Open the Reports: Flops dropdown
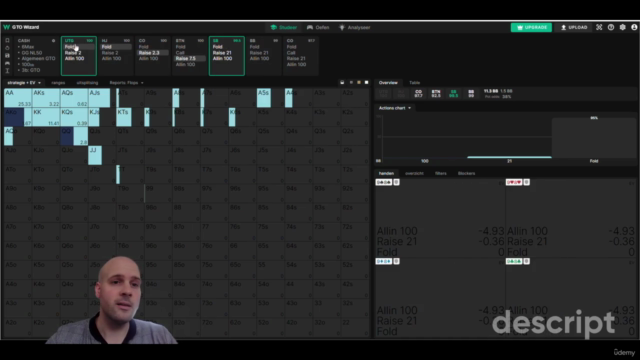This screenshot has height=360, width=640. point(127,83)
